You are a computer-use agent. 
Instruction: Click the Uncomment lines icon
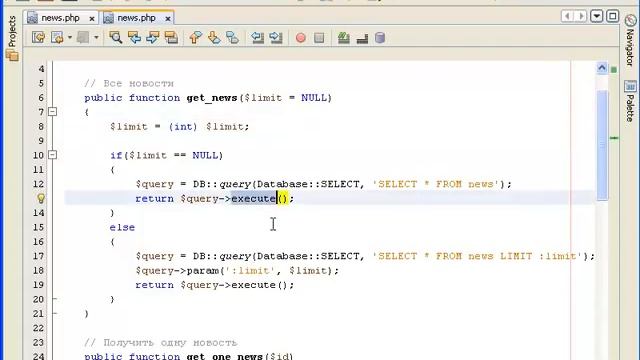pos(362,39)
